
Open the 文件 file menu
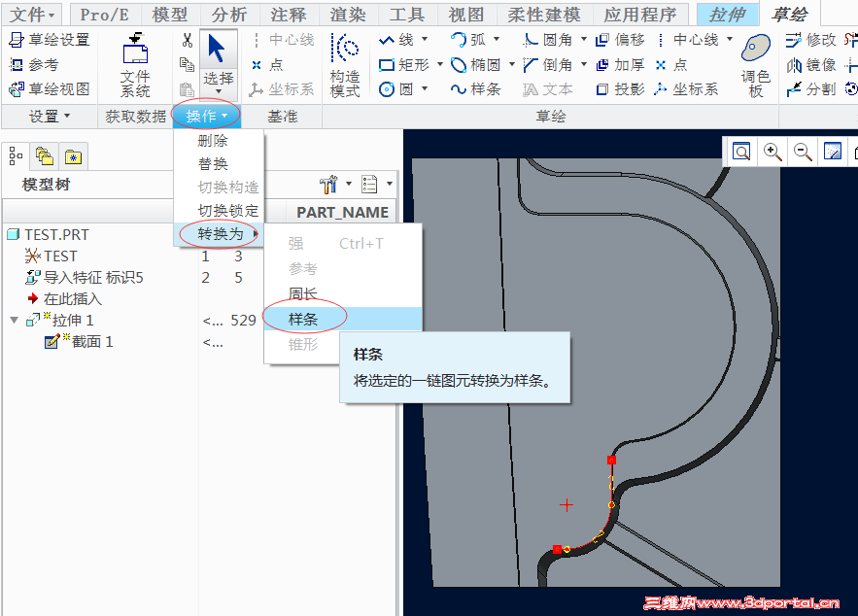(32, 15)
